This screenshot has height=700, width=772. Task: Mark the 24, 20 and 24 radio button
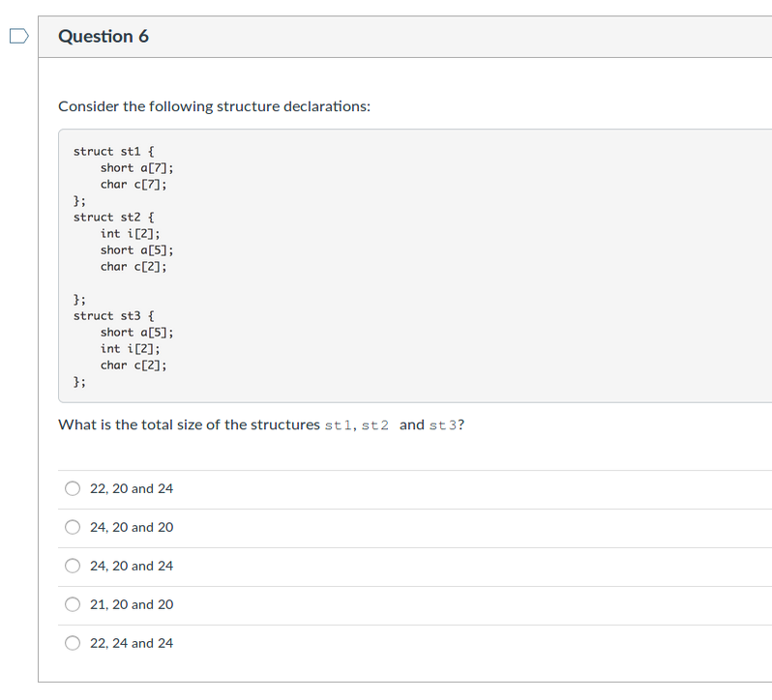73,566
